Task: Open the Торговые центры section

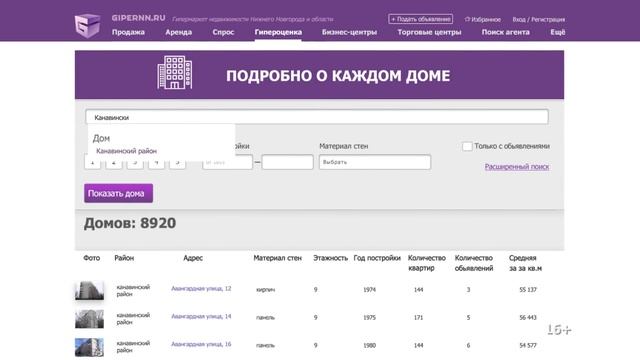Action: click(429, 32)
